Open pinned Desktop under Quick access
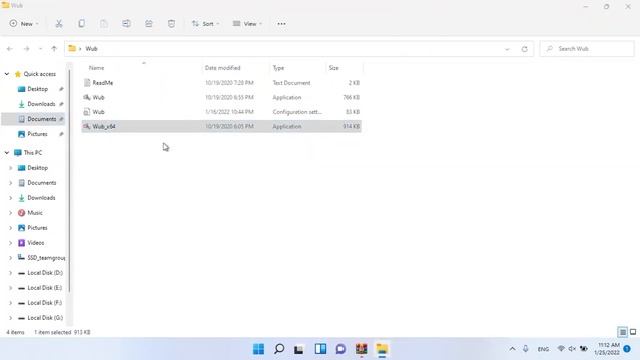 pyautogui.click(x=38, y=89)
